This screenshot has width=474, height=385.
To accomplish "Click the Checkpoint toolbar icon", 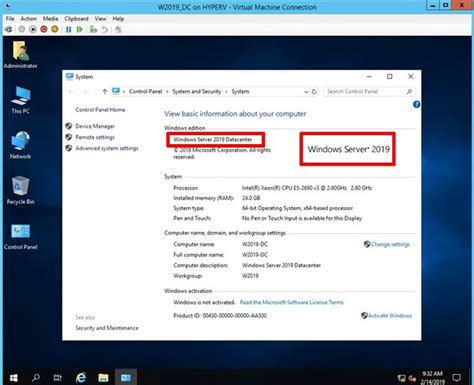I will [x=93, y=30].
